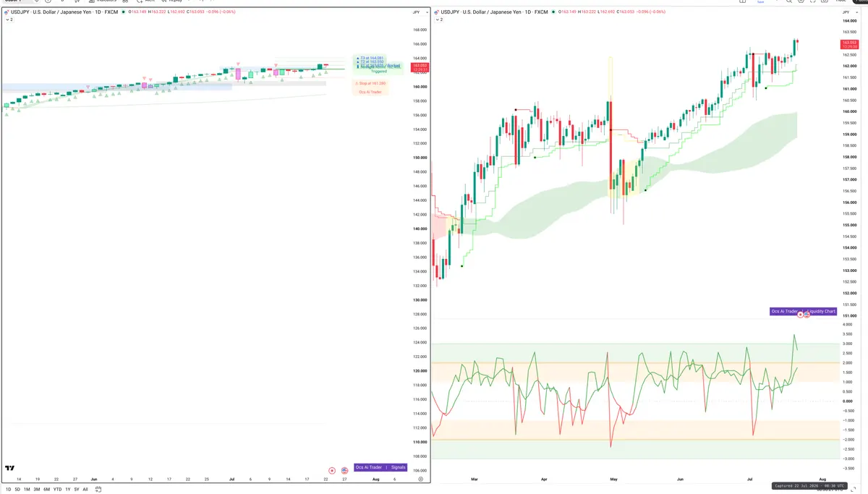Click the TradingView logo in left chart

click(10, 469)
